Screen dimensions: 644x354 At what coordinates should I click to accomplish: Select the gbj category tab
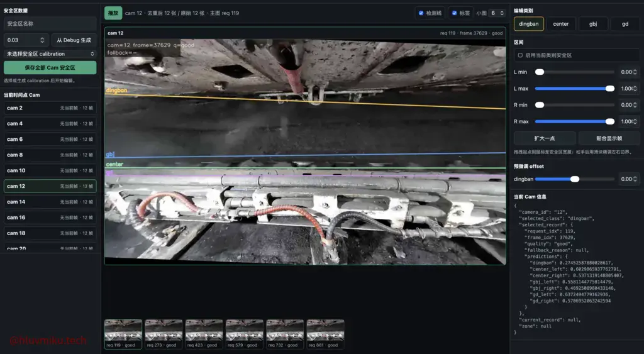point(593,24)
